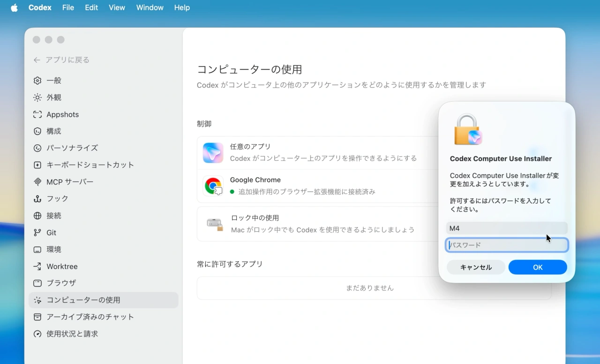Click the username field showing M4

(507, 228)
